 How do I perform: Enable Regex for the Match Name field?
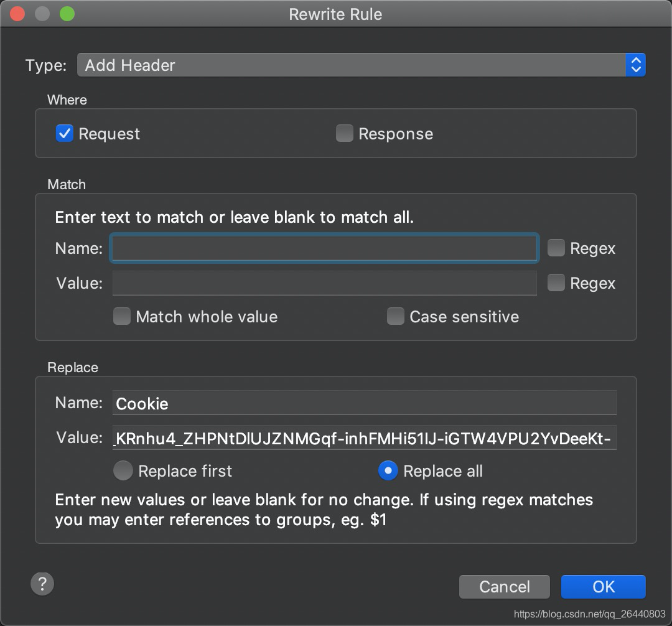tap(556, 248)
